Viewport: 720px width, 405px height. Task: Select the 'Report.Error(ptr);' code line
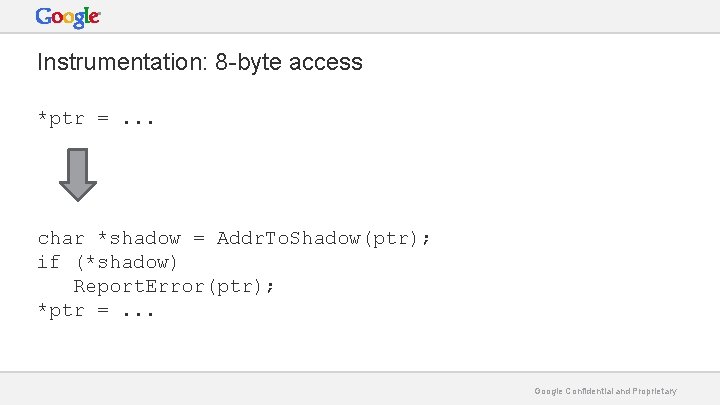point(174,286)
